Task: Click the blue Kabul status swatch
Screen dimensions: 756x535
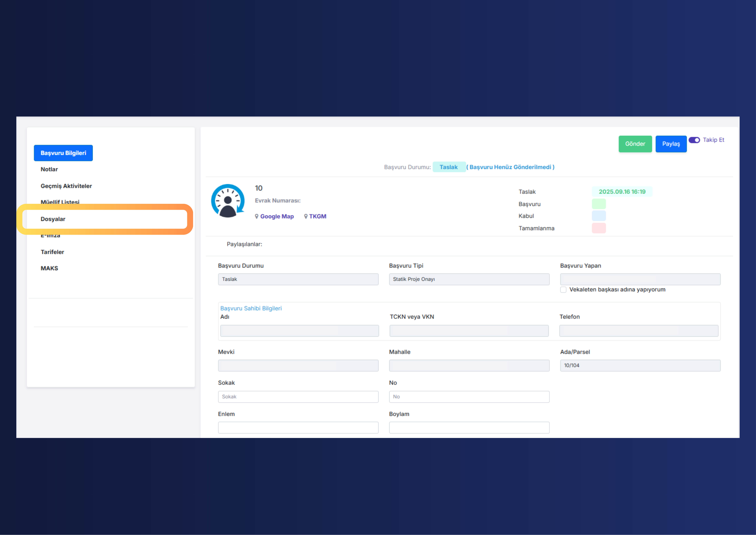Action: tap(599, 216)
